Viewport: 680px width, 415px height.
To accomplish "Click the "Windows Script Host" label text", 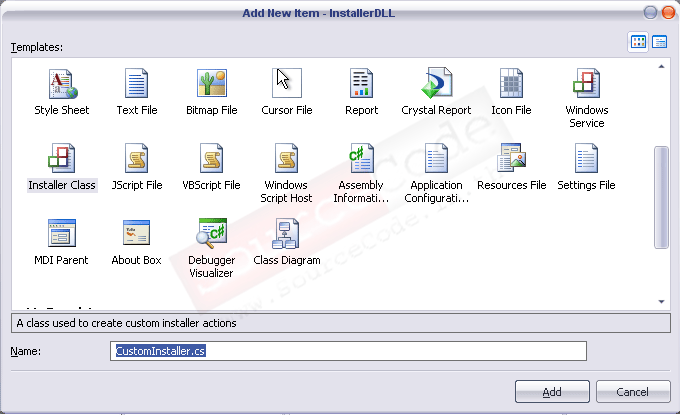I will 286,191.
